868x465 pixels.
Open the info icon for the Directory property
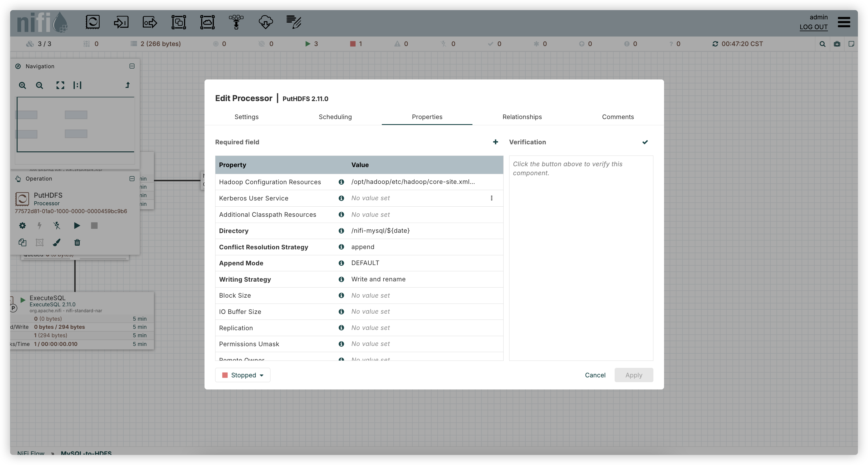click(x=341, y=231)
